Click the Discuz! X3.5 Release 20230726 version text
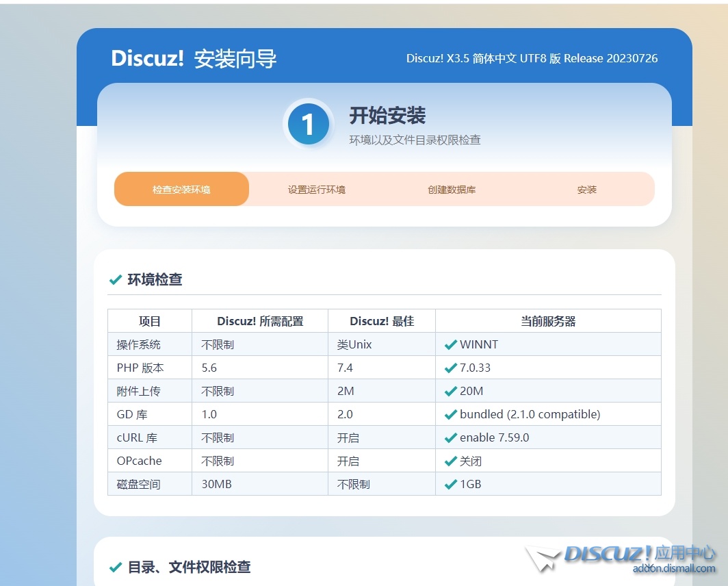The image size is (728, 586). click(532, 59)
